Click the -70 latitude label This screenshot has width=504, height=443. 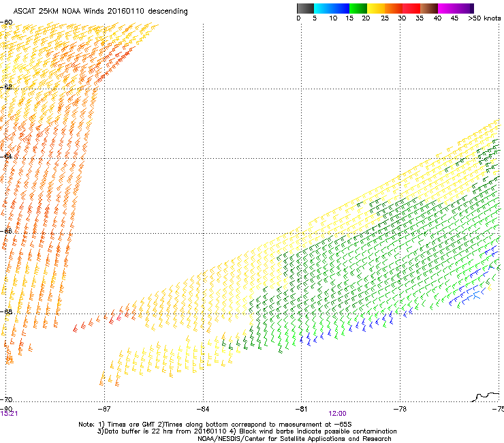click(x=6, y=399)
